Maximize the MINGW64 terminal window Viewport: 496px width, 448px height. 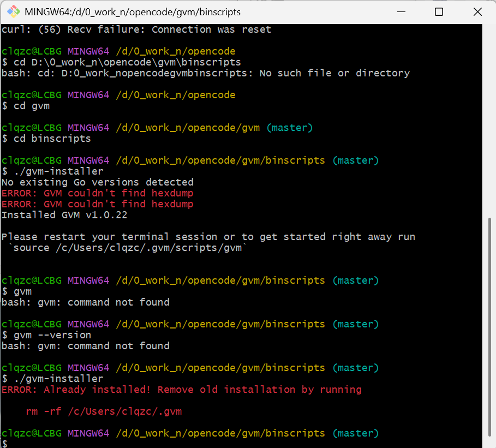pyautogui.click(x=439, y=11)
